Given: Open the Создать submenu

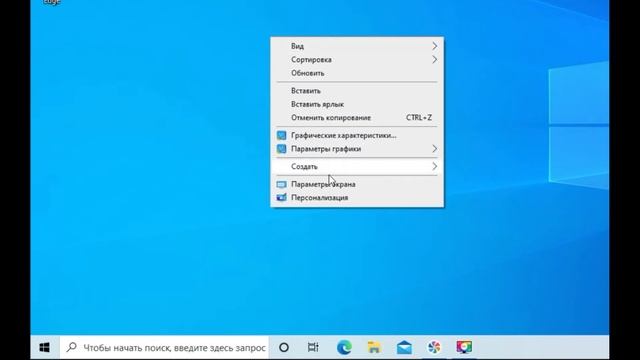Looking at the screenshot, I should (x=357, y=167).
